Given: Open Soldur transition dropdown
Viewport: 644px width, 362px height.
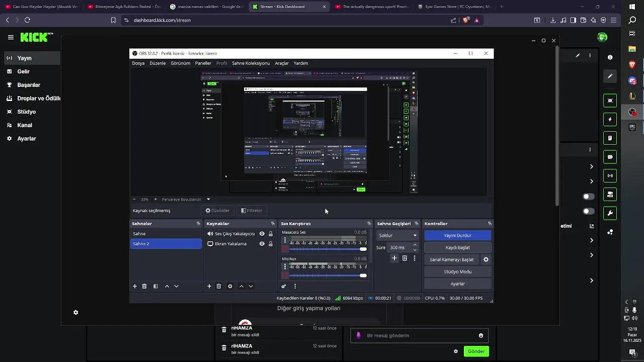Looking at the screenshot, I should point(398,235).
